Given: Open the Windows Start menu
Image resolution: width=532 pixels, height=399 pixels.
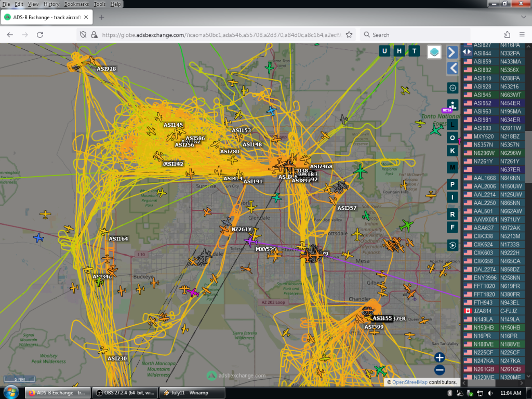Looking at the screenshot, I should [11, 393].
